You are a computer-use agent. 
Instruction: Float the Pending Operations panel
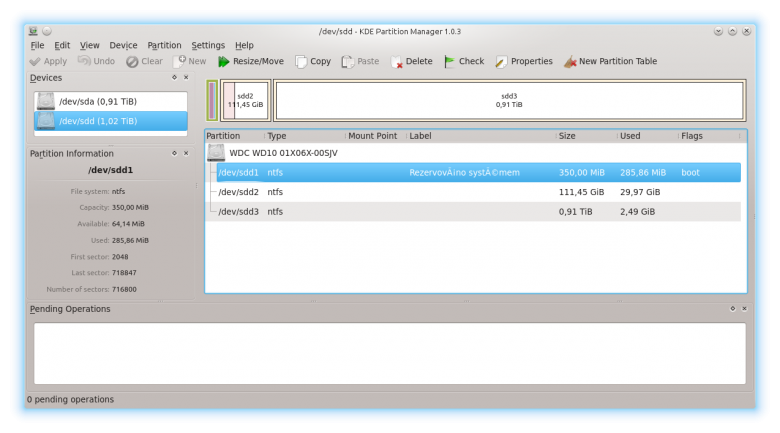(x=732, y=309)
